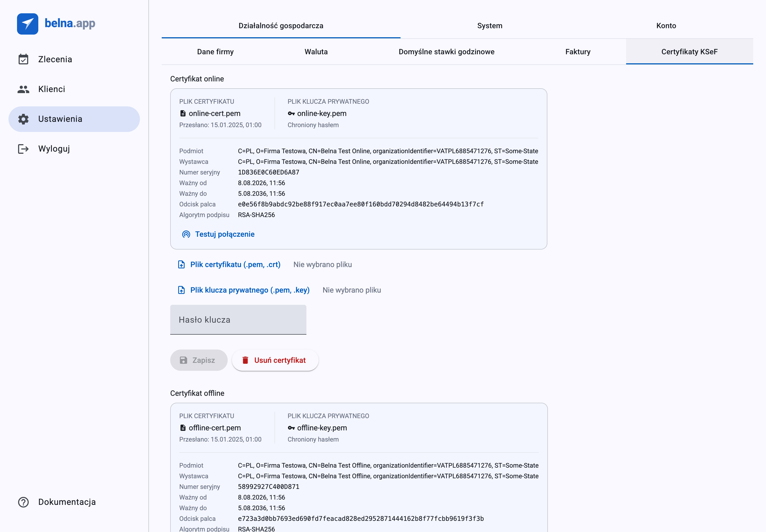766x532 pixels.
Task: Open Dokumentacja from the sidebar
Action: point(74,502)
